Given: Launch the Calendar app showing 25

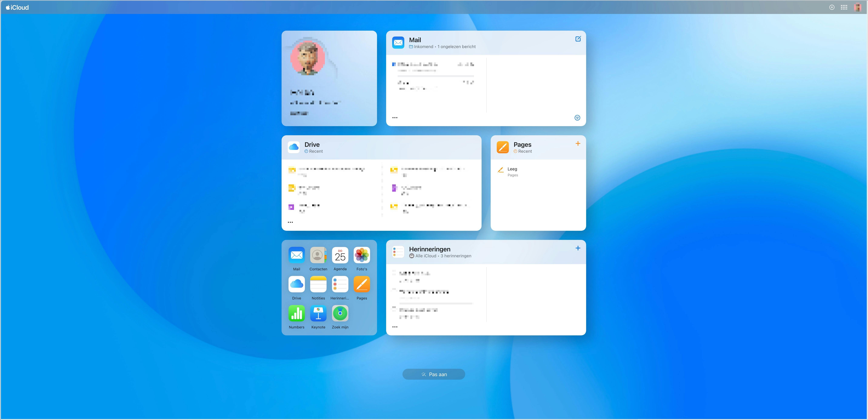Looking at the screenshot, I should point(340,255).
